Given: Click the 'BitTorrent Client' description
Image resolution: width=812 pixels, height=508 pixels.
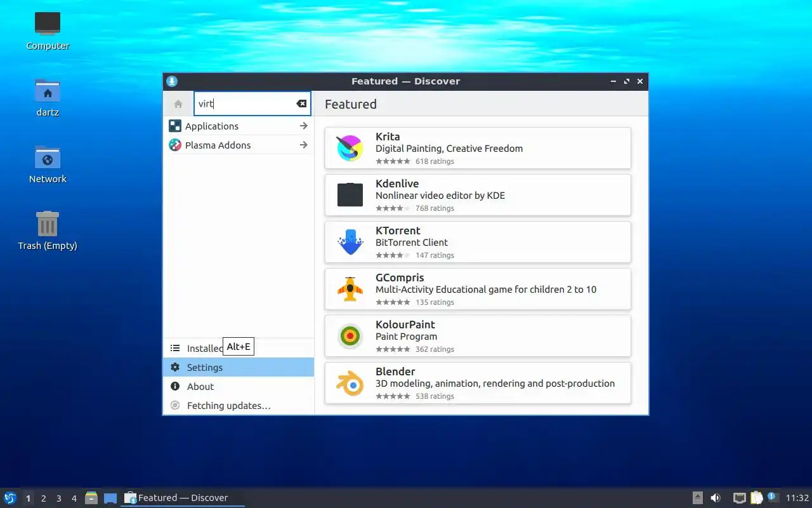Looking at the screenshot, I should click(x=412, y=243).
